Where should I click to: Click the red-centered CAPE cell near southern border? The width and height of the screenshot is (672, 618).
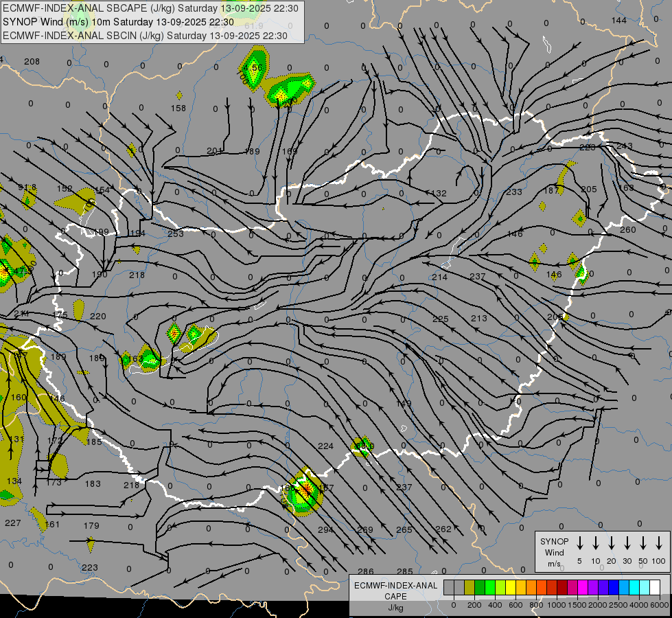pyautogui.click(x=305, y=491)
